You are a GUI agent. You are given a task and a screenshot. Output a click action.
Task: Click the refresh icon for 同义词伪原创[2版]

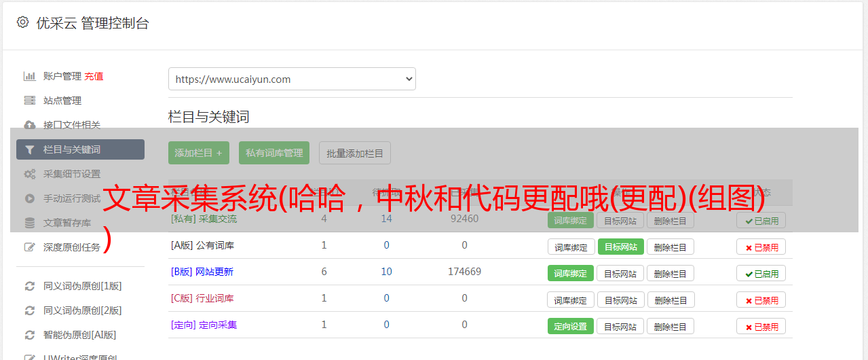tap(30, 310)
